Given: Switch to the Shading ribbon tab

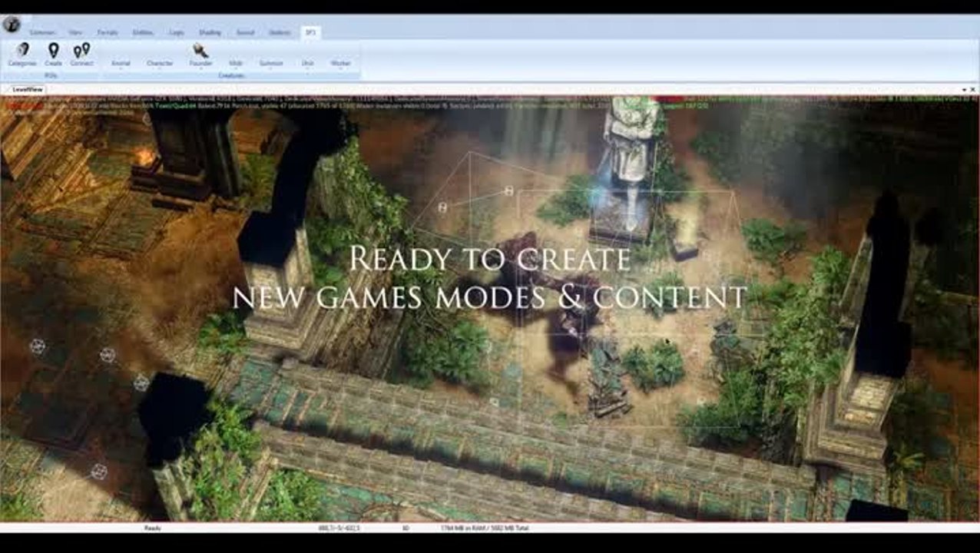Looking at the screenshot, I should tap(210, 33).
